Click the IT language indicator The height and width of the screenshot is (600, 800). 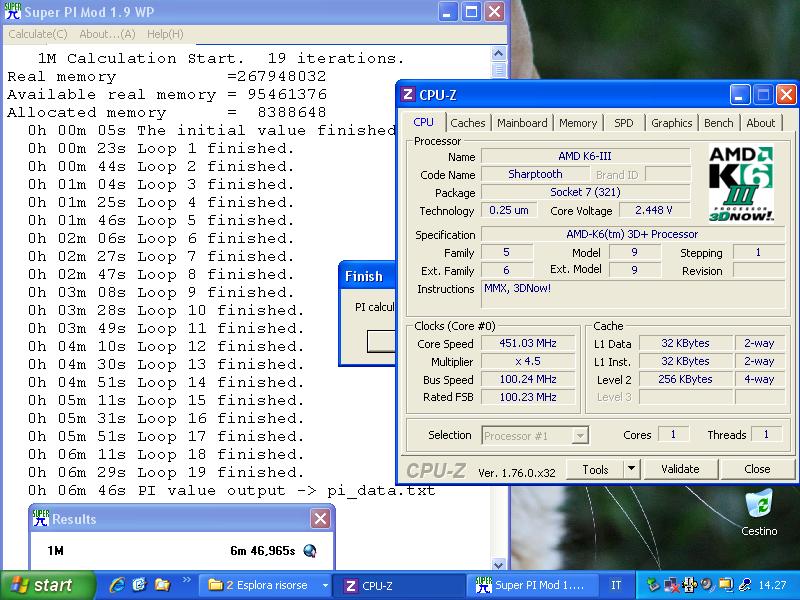616,586
